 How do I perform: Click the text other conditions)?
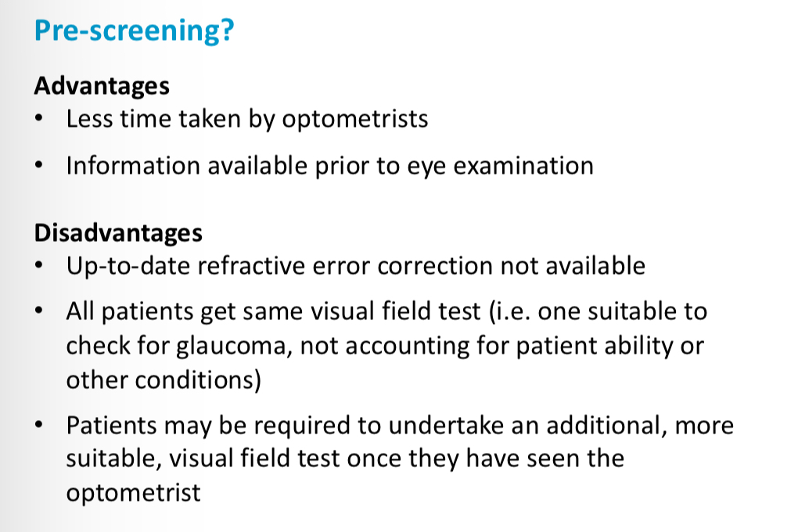point(164,380)
